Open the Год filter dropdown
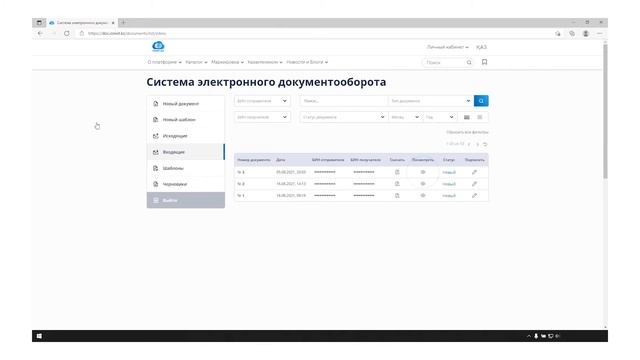640x360 pixels. 439,117
